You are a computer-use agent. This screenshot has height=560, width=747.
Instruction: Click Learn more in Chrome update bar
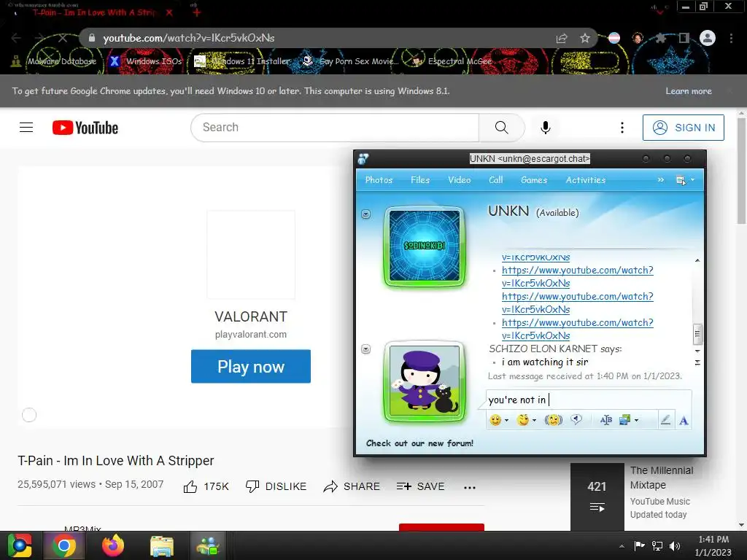tap(689, 91)
